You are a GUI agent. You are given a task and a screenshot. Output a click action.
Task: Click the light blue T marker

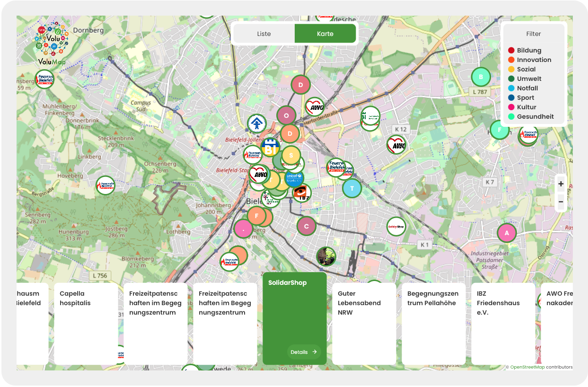(x=351, y=188)
